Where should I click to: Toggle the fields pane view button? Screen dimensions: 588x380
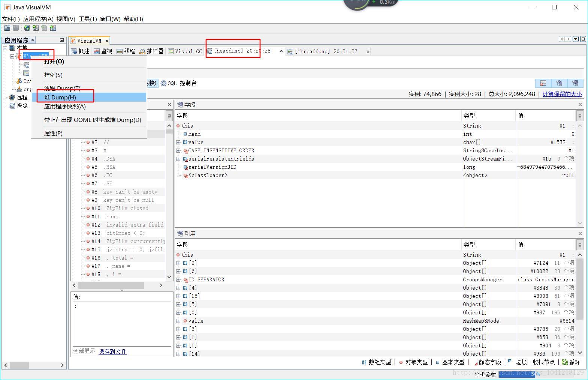559,83
